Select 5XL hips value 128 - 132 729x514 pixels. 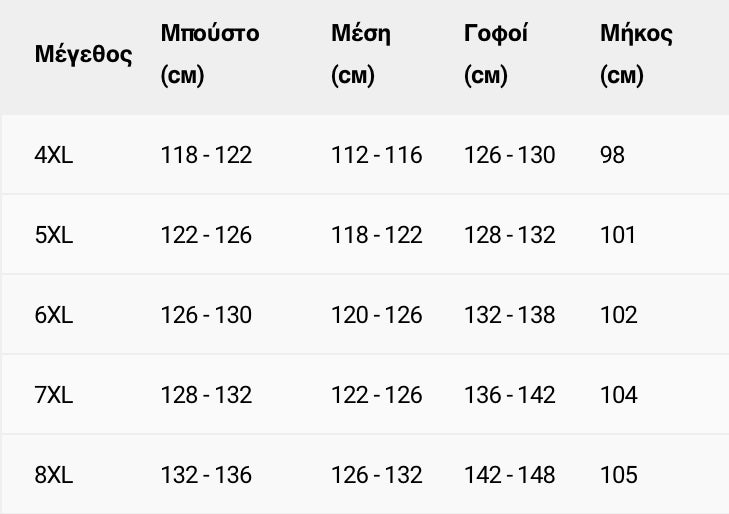pyautogui.click(x=510, y=235)
